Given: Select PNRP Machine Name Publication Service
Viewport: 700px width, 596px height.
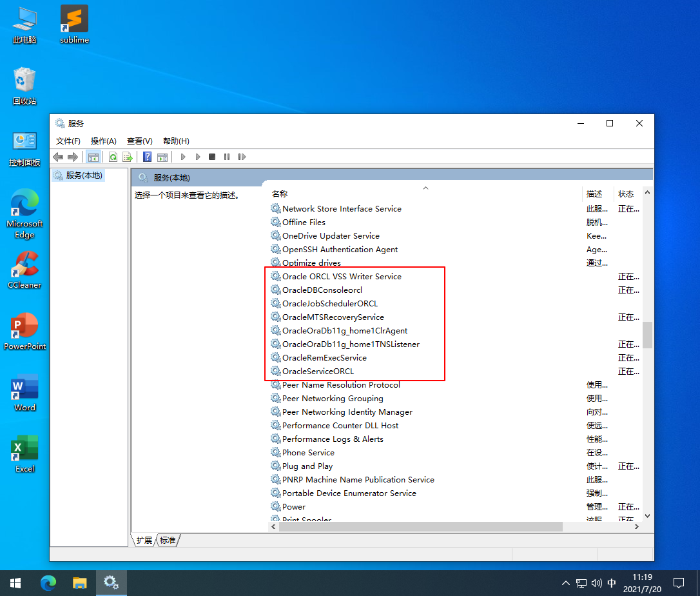Looking at the screenshot, I should (x=358, y=480).
